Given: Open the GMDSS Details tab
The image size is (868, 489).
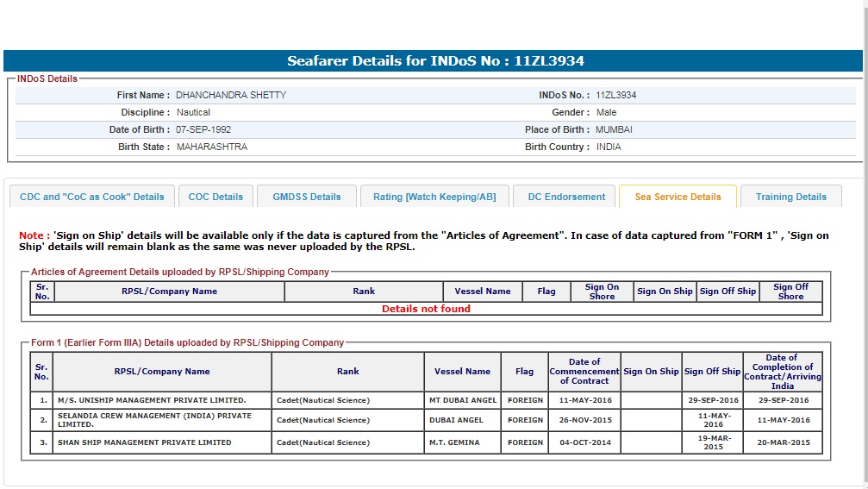Looking at the screenshot, I should (x=307, y=197).
